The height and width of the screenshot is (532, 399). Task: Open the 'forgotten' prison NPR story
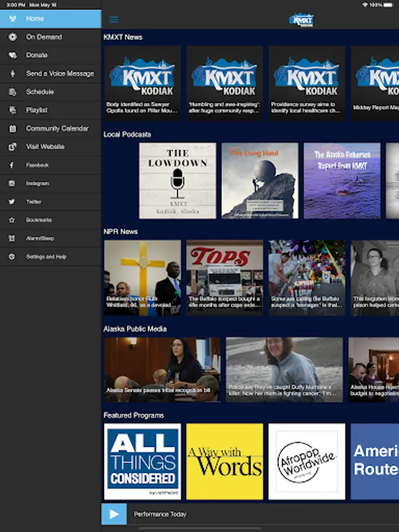click(x=375, y=278)
